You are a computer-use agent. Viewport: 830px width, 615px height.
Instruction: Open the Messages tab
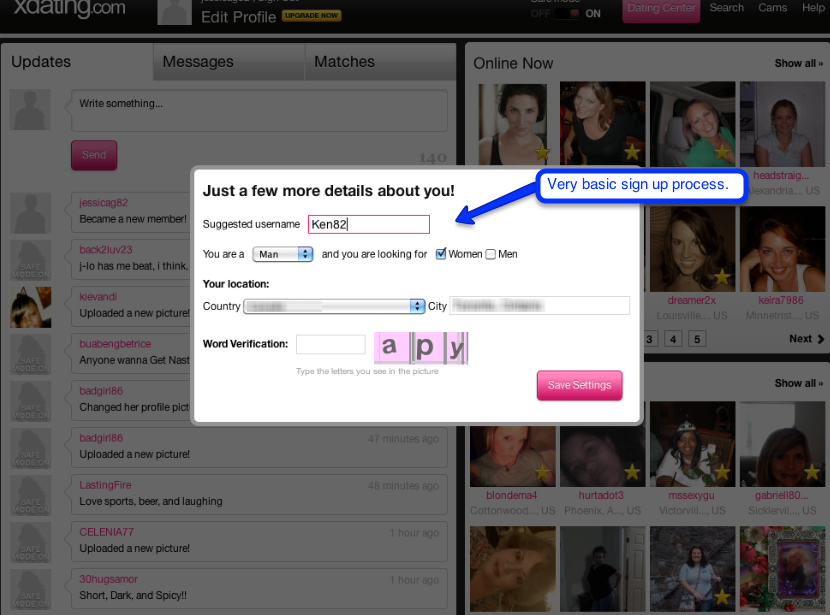click(x=229, y=62)
